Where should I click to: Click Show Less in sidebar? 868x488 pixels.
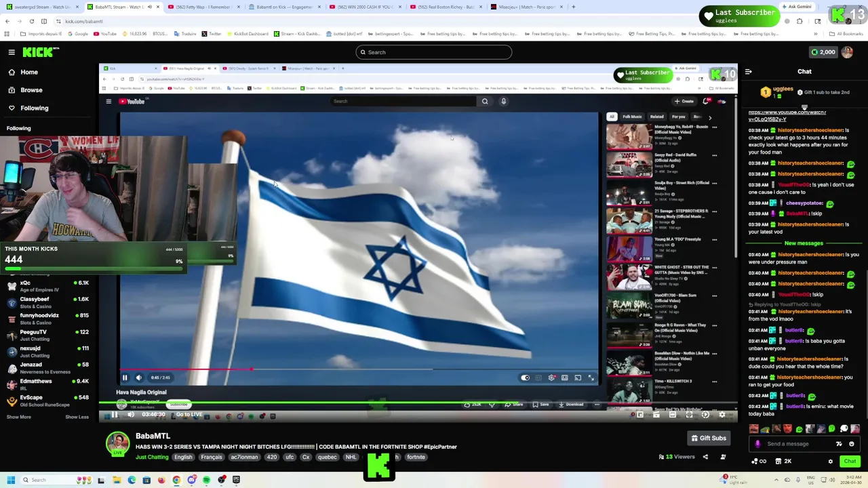77,417
